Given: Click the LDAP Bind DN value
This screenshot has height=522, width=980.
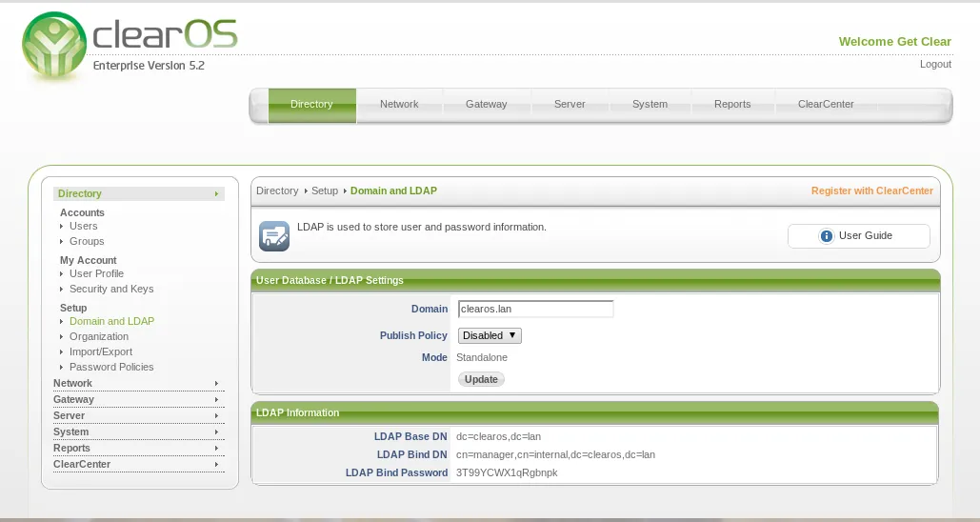Looking at the screenshot, I should [555, 454].
